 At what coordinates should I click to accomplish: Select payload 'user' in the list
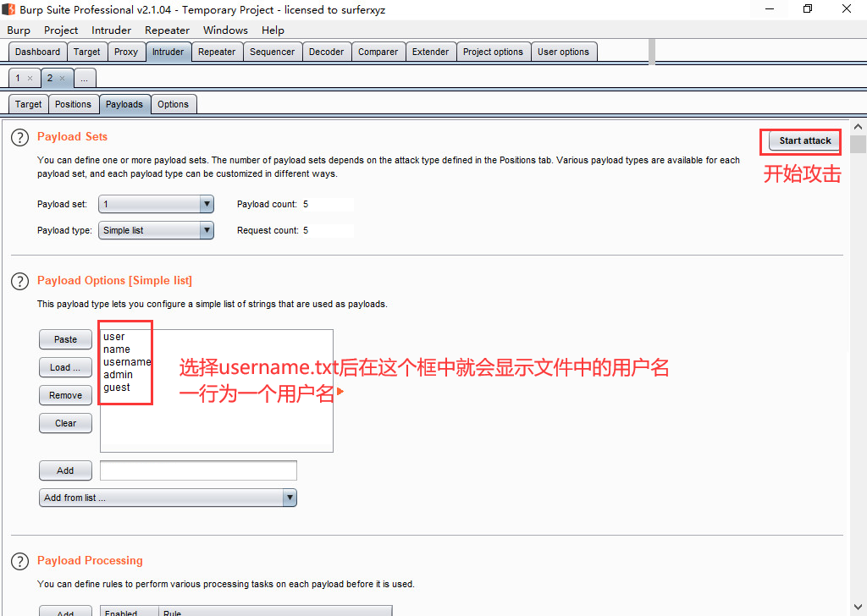coord(114,337)
